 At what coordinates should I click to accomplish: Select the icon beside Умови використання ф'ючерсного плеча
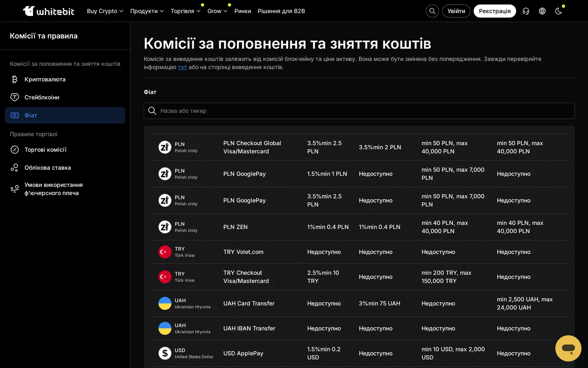point(15,189)
